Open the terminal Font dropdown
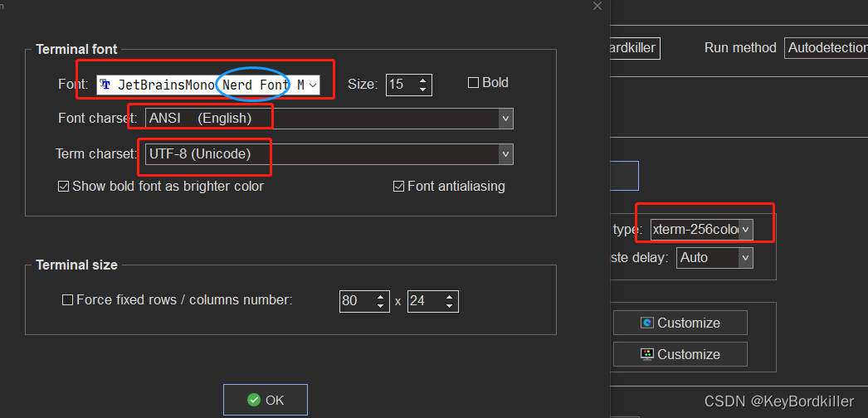This screenshot has width=868, height=418. click(313, 85)
